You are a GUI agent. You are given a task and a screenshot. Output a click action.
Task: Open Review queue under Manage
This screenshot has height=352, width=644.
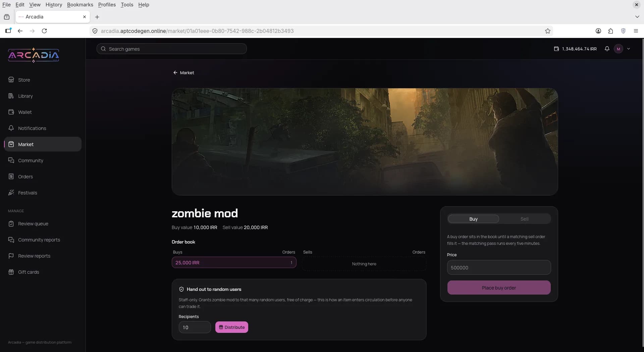click(x=43, y=224)
